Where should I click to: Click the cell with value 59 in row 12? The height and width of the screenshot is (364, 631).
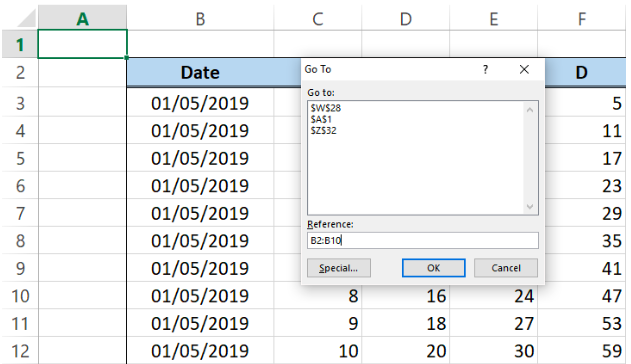pyautogui.click(x=582, y=351)
